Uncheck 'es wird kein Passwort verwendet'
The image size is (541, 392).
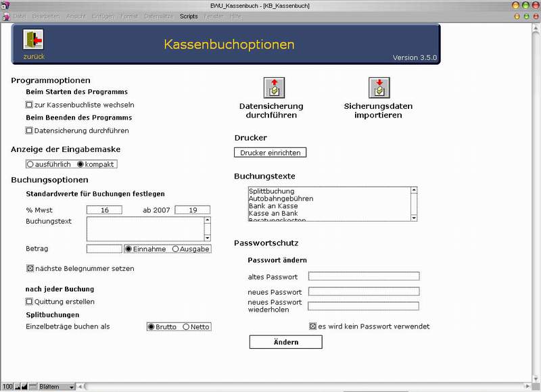(312, 326)
